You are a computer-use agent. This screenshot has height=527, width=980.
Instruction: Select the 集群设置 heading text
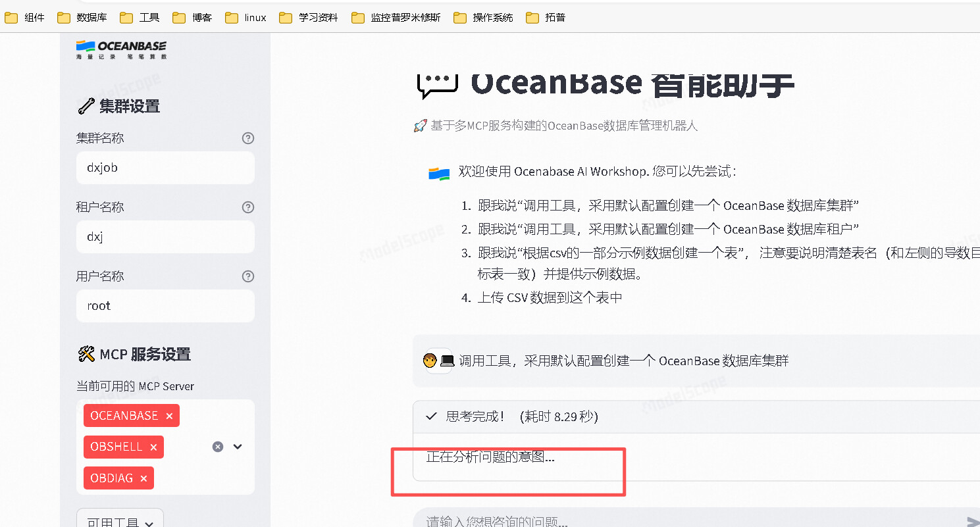click(x=130, y=107)
